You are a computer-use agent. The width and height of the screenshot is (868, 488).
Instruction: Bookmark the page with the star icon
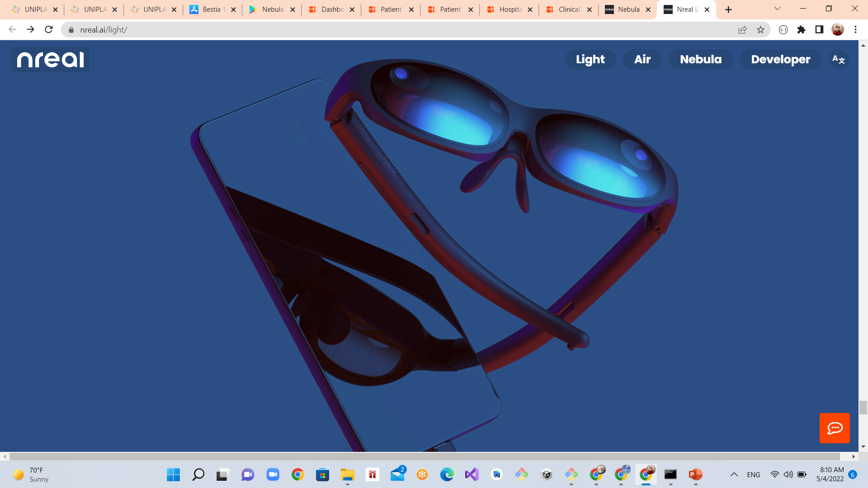(761, 29)
